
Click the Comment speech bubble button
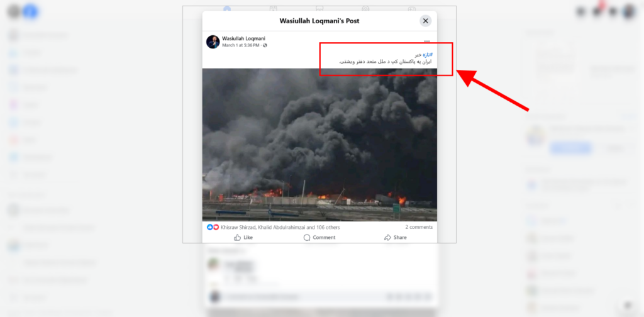pos(319,237)
